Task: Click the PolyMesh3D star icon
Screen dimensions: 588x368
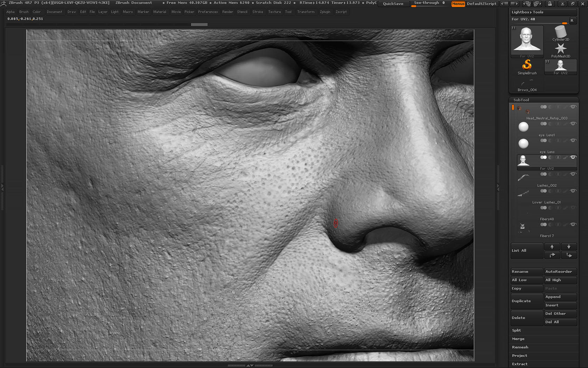Action: tap(560, 49)
